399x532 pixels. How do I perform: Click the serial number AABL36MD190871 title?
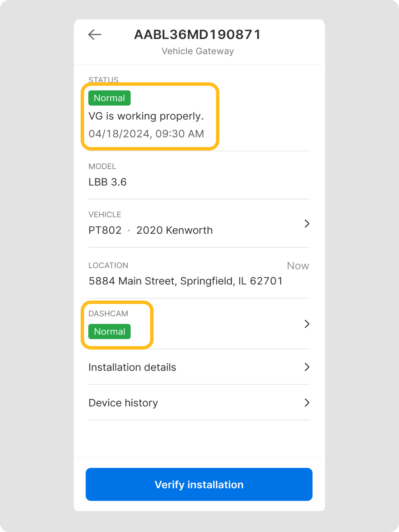[x=198, y=35]
